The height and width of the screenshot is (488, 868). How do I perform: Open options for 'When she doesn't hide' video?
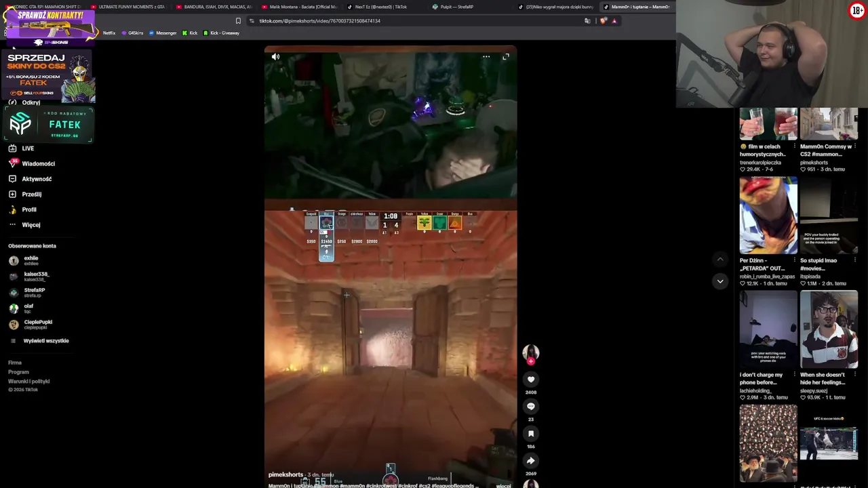(855, 375)
